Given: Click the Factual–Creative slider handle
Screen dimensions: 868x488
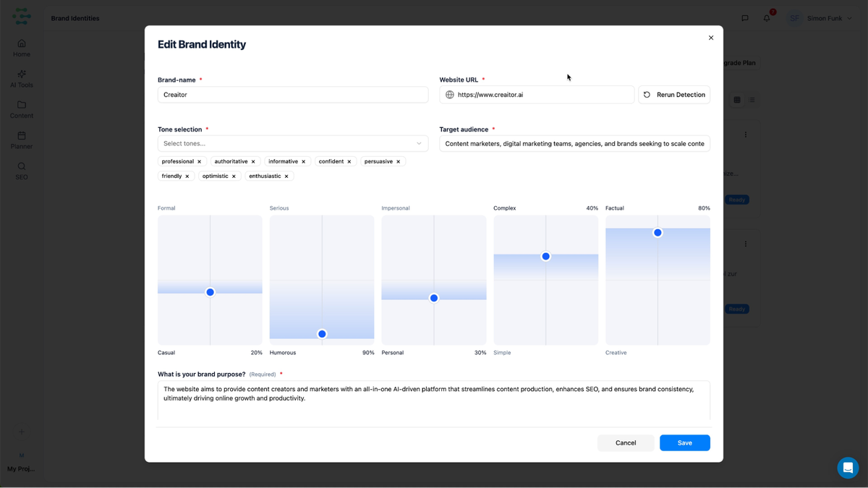Looking at the screenshot, I should click(658, 233).
